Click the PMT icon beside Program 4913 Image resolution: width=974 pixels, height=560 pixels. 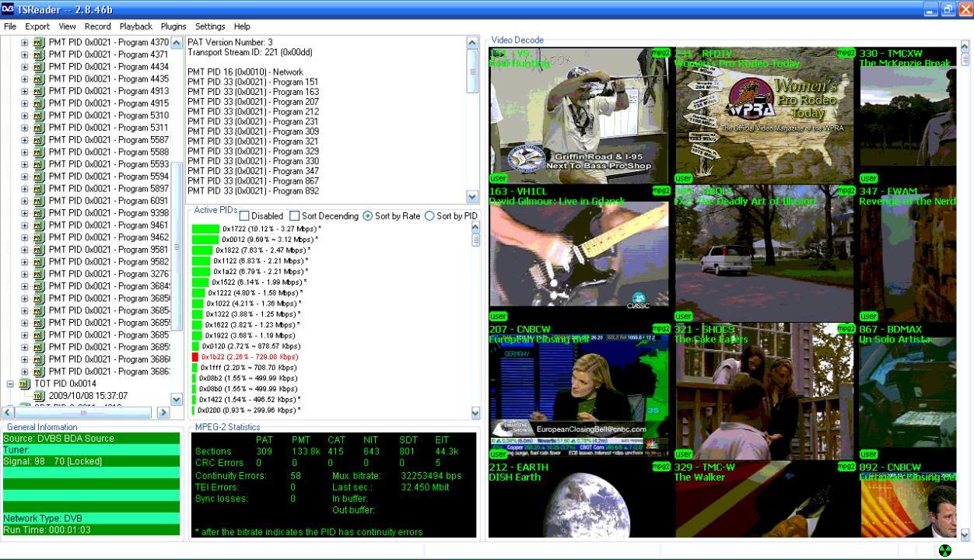[39, 91]
